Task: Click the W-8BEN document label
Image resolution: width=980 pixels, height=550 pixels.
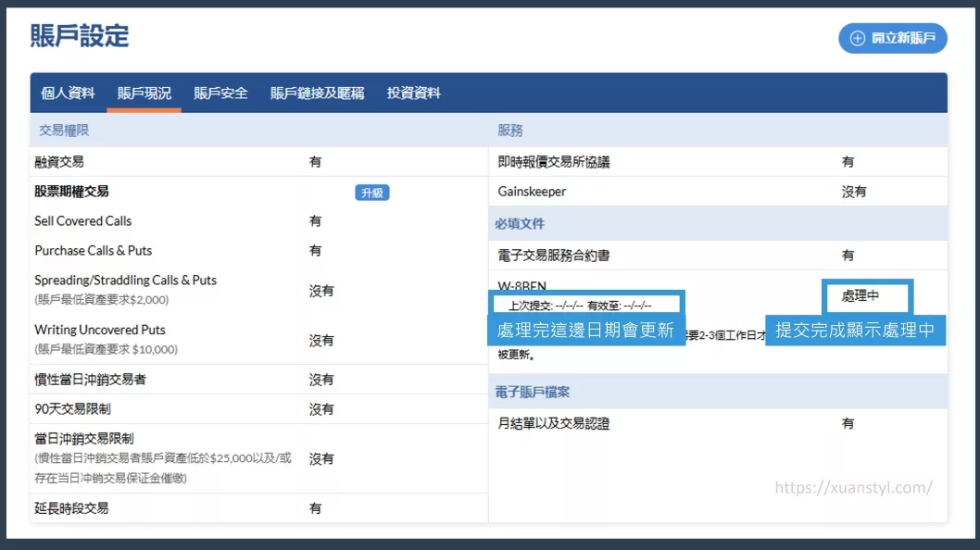Action: [x=521, y=285]
